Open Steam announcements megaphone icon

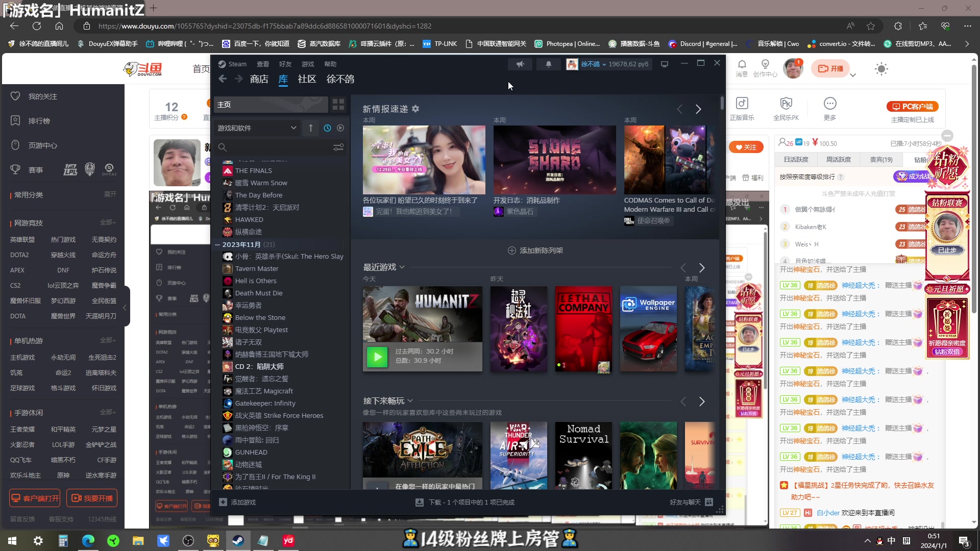(x=520, y=64)
